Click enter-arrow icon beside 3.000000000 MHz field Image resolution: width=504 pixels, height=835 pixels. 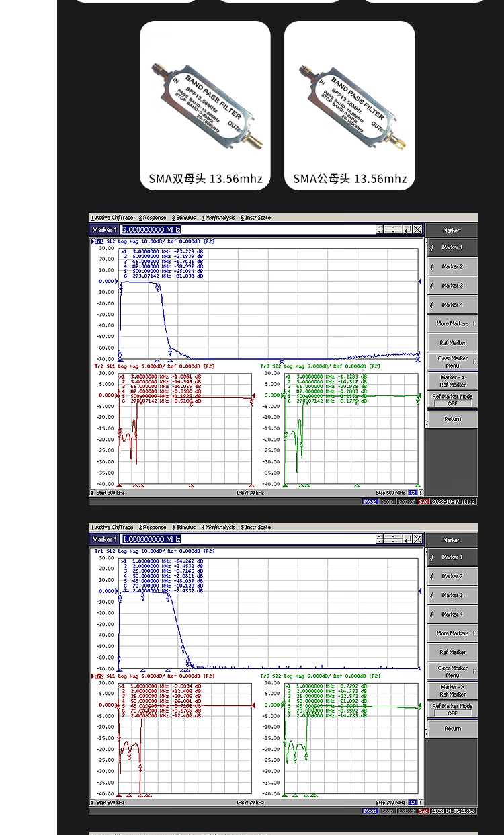pyautogui.click(x=408, y=229)
